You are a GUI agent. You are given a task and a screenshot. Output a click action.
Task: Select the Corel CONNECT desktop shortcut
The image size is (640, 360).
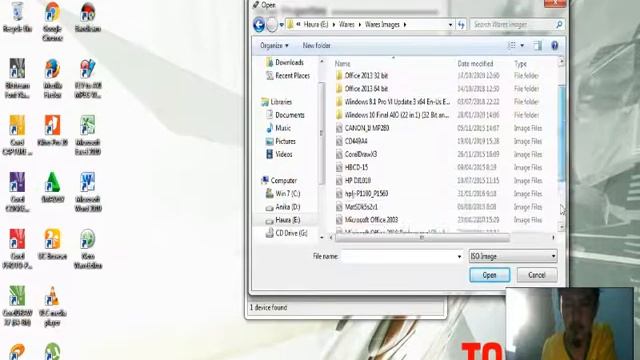[17, 192]
